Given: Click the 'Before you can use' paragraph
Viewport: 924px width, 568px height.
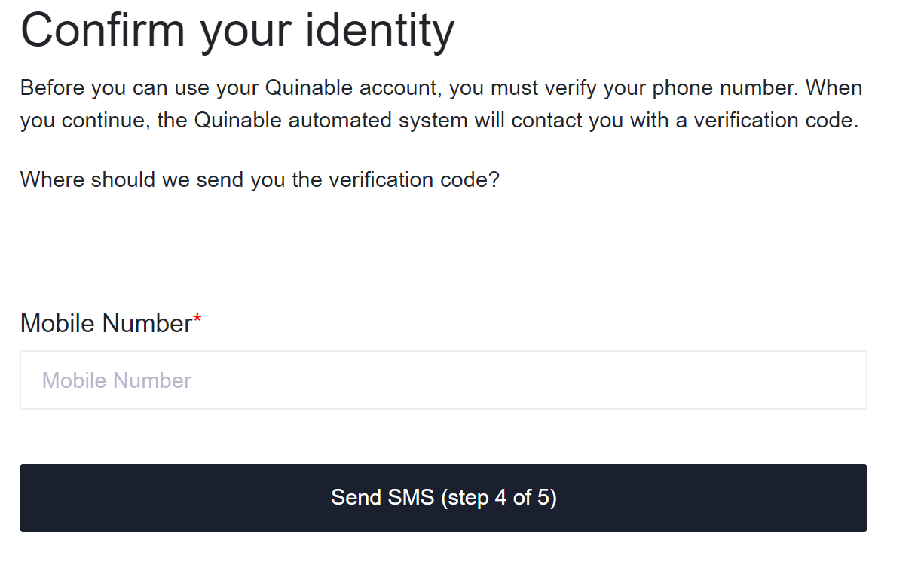Looking at the screenshot, I should [x=441, y=104].
